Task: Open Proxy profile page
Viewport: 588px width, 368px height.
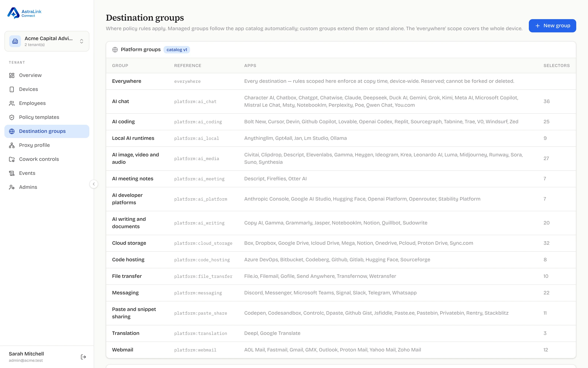Action: [x=47, y=145]
